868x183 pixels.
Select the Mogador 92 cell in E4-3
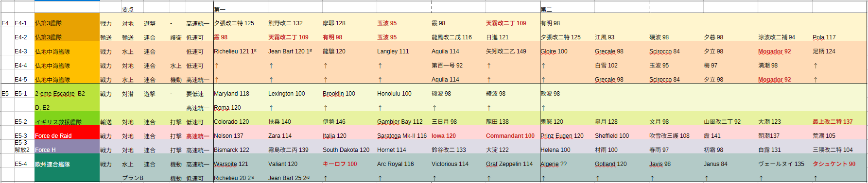(x=785, y=51)
